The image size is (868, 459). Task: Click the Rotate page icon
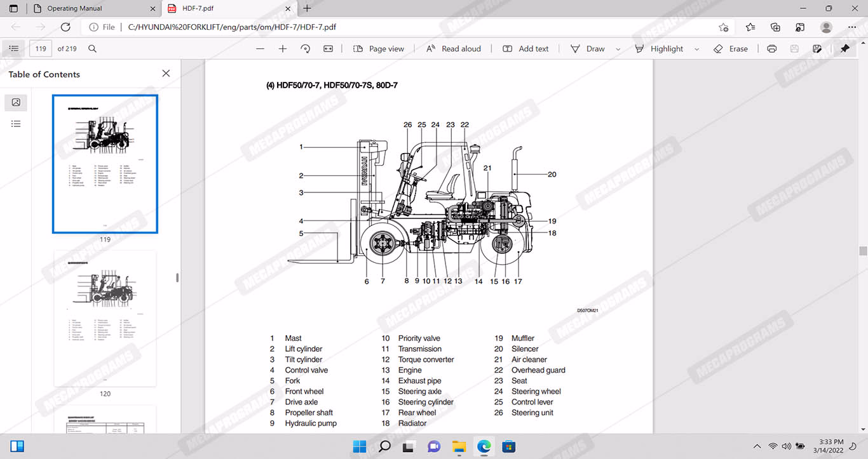305,49
